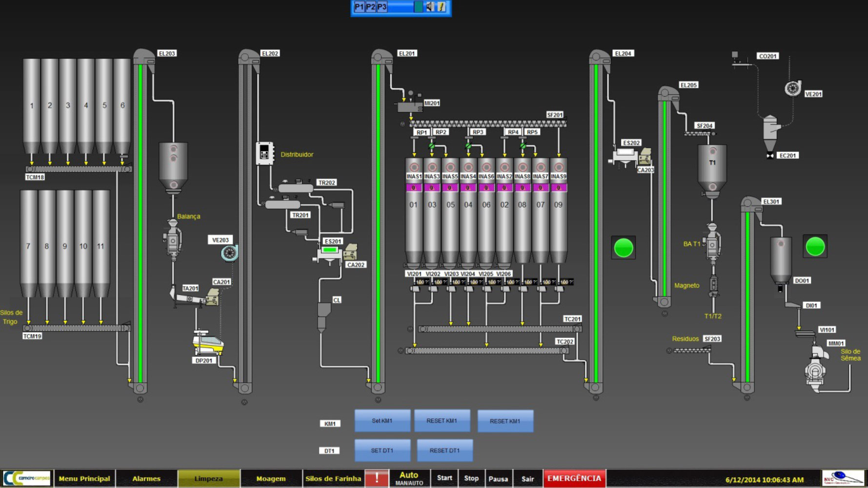This screenshot has width=868, height=488.
Task: Select the MM01 hammer mill icon
Action: (x=816, y=369)
